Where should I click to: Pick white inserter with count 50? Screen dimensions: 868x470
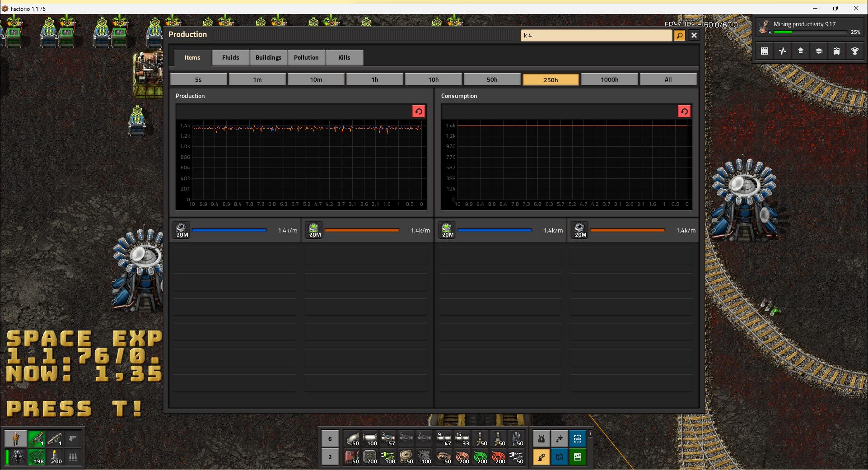point(516,456)
